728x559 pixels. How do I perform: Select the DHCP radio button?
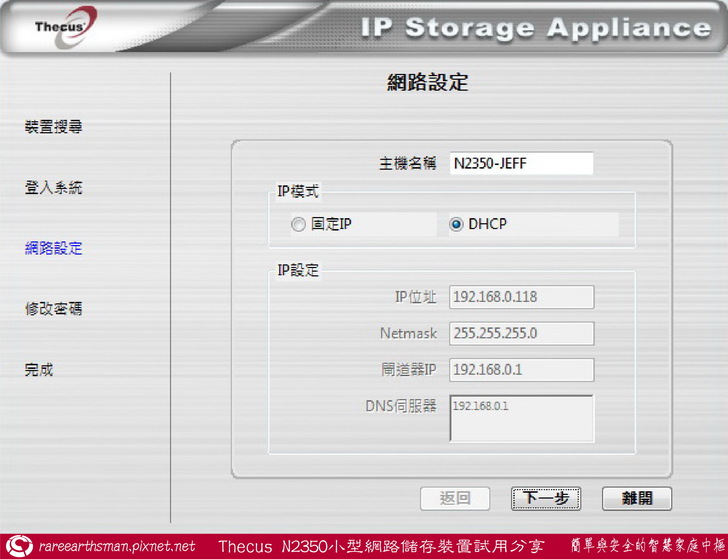[456, 225]
